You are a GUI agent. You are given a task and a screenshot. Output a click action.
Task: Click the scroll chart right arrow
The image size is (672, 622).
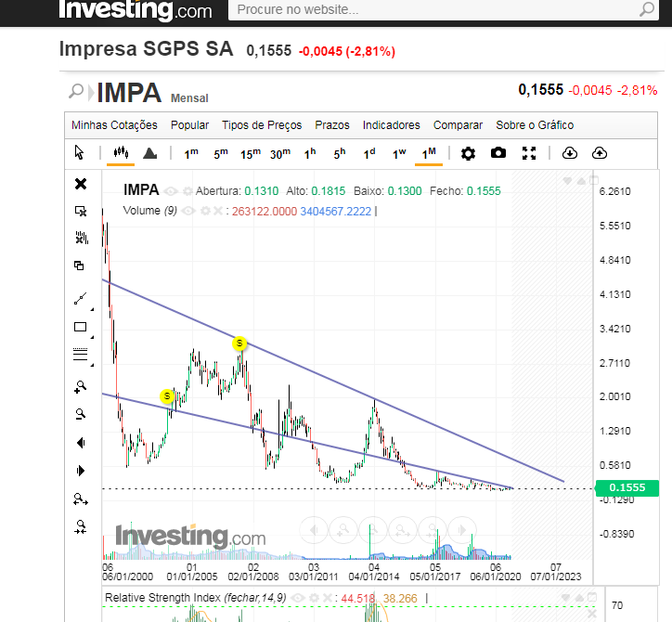(81, 471)
